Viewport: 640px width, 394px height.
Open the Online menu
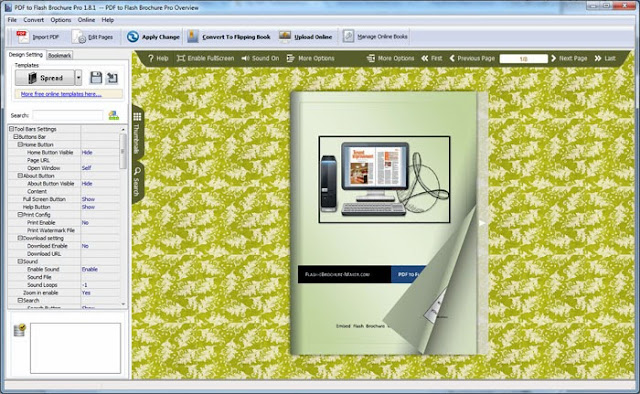86,20
